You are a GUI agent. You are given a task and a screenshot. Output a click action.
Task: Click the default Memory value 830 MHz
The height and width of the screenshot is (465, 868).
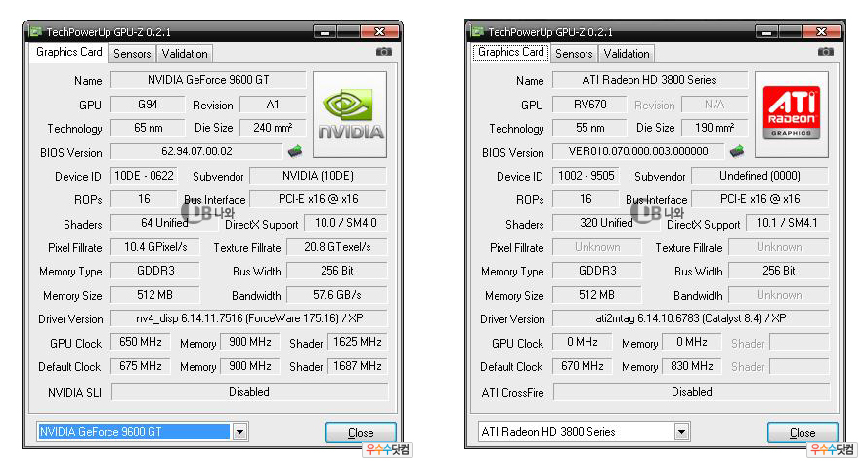coord(691,366)
